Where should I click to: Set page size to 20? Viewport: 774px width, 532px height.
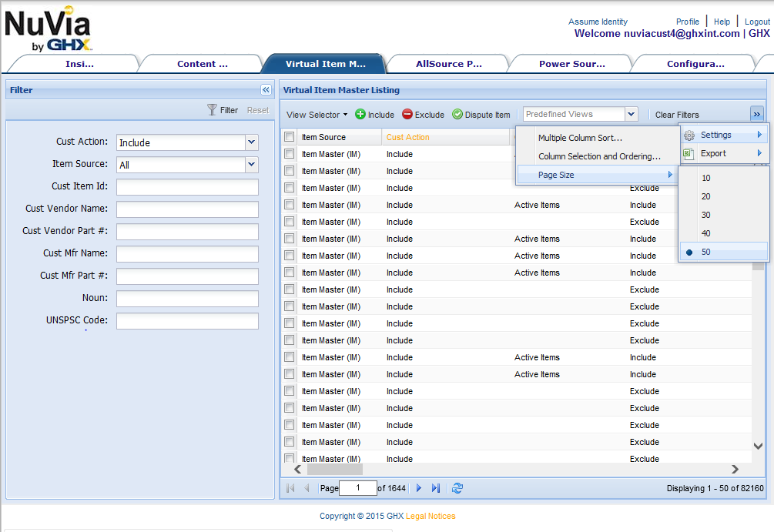[x=724, y=196]
